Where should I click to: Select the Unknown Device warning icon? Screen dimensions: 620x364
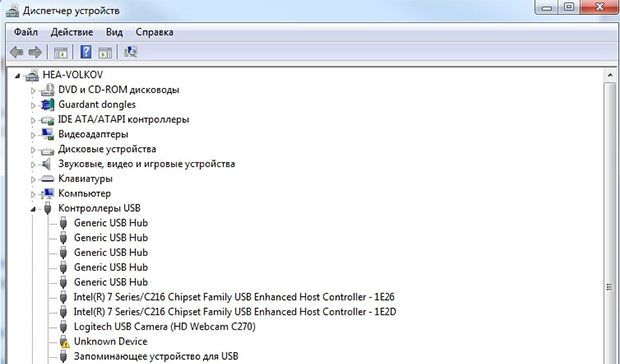(x=63, y=341)
